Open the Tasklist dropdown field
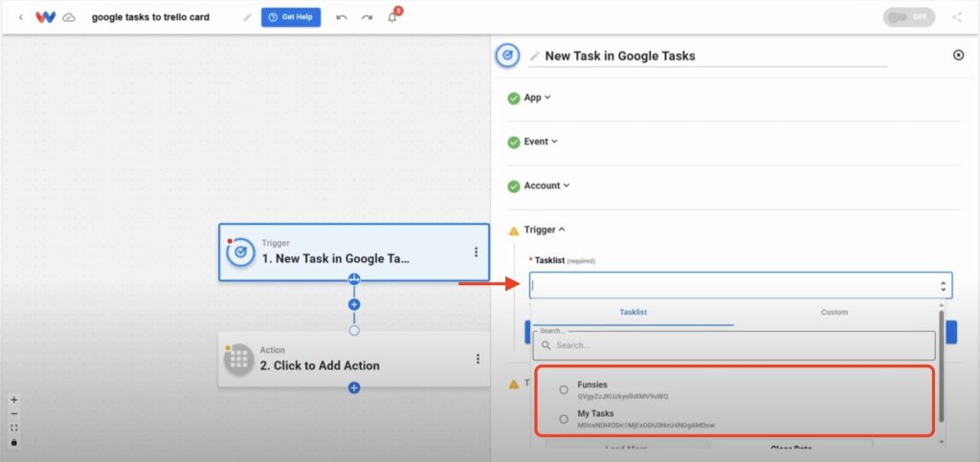This screenshot has height=462, width=980. (x=741, y=285)
